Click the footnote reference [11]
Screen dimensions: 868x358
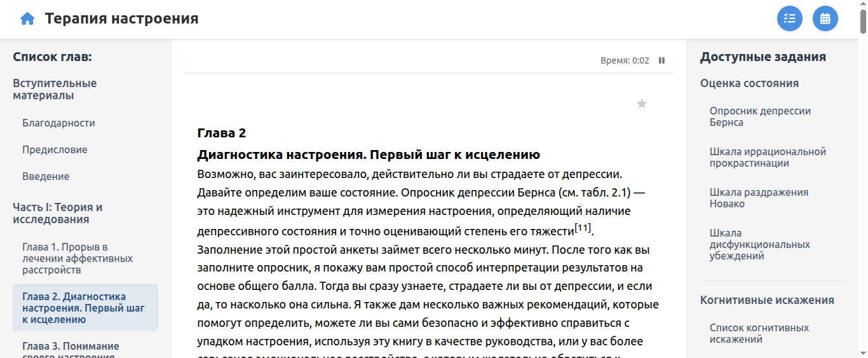coord(583,227)
